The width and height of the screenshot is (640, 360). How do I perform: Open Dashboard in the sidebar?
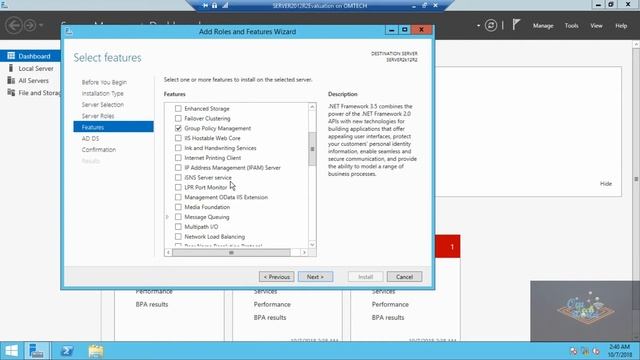tap(30, 56)
